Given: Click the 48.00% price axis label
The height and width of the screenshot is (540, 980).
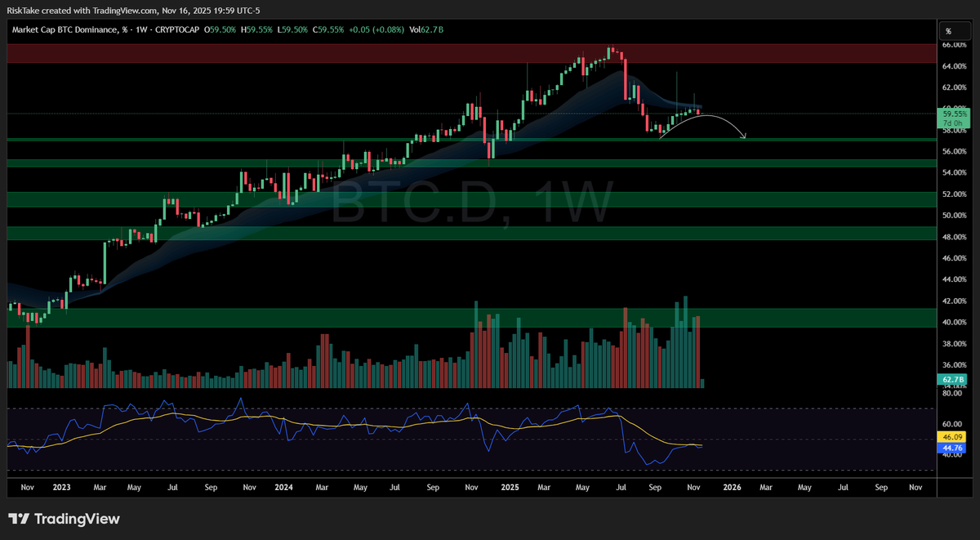Looking at the screenshot, I should (x=955, y=237).
